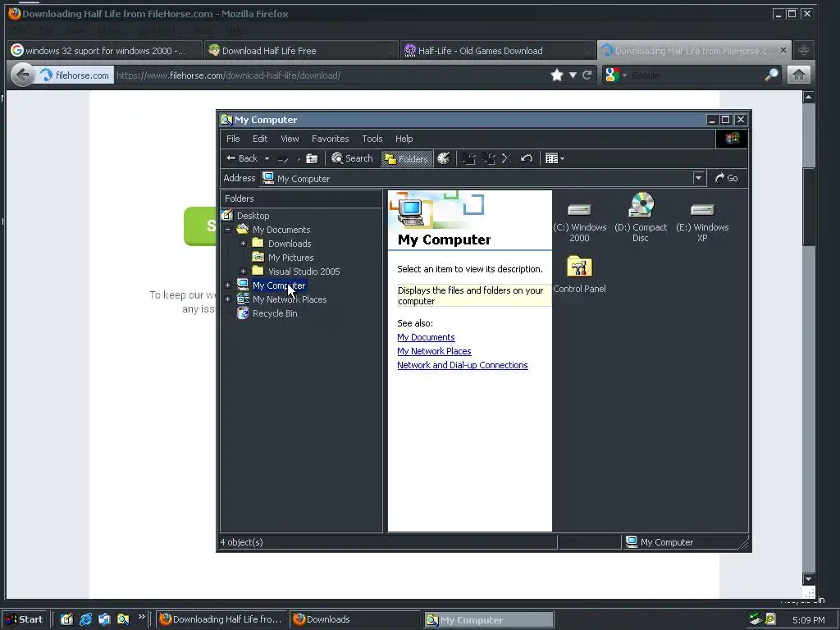The width and height of the screenshot is (840, 630).
Task: Click the Firefox Google search field
Action: pyautogui.click(x=696, y=75)
